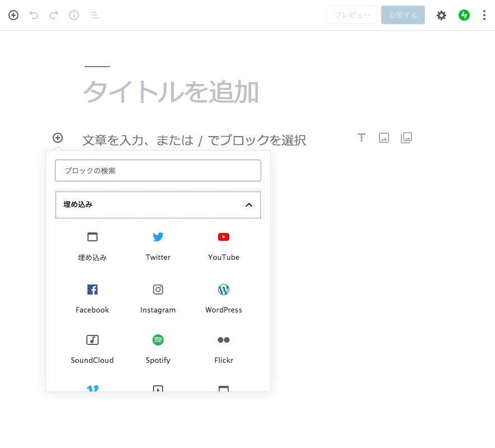Click the inline add block plus icon

click(58, 138)
